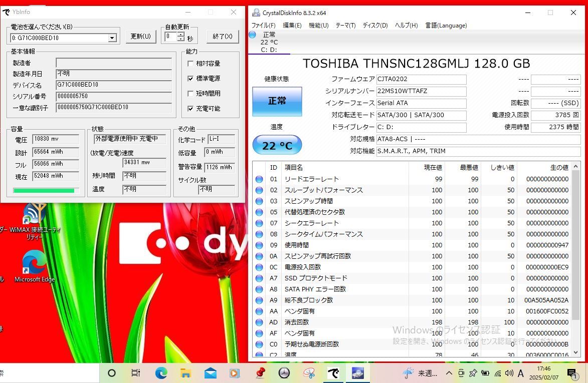
Task: Click 更新(U) button in YbInfo
Action: 141,37
